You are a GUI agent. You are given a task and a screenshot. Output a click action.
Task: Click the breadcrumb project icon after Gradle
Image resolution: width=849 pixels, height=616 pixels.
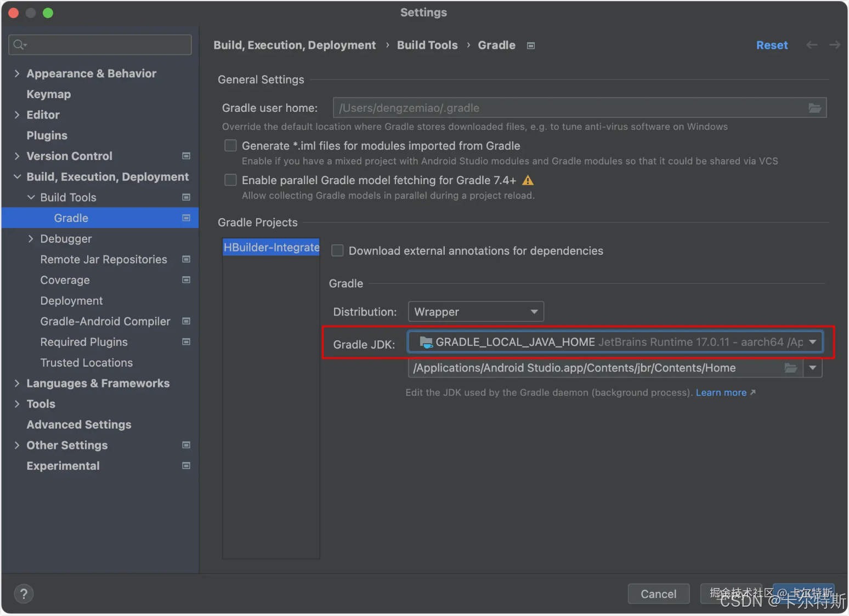pos(531,45)
